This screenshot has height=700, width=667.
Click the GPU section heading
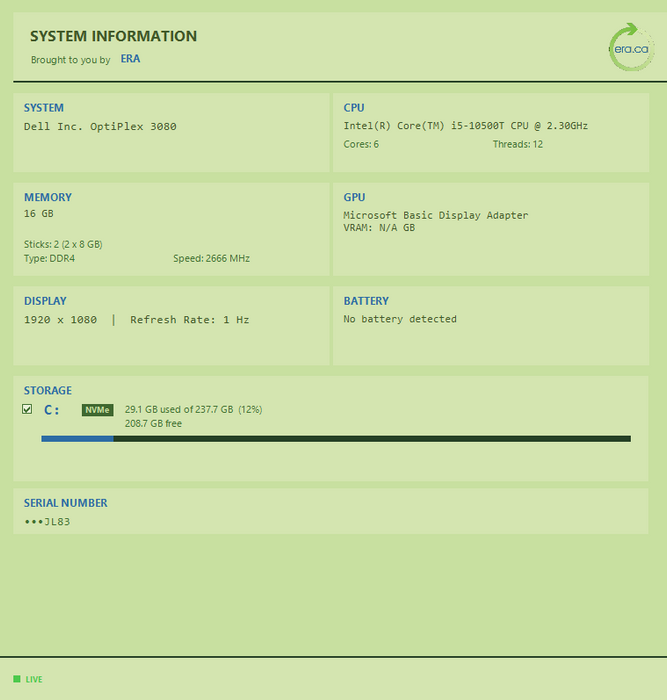(x=354, y=197)
